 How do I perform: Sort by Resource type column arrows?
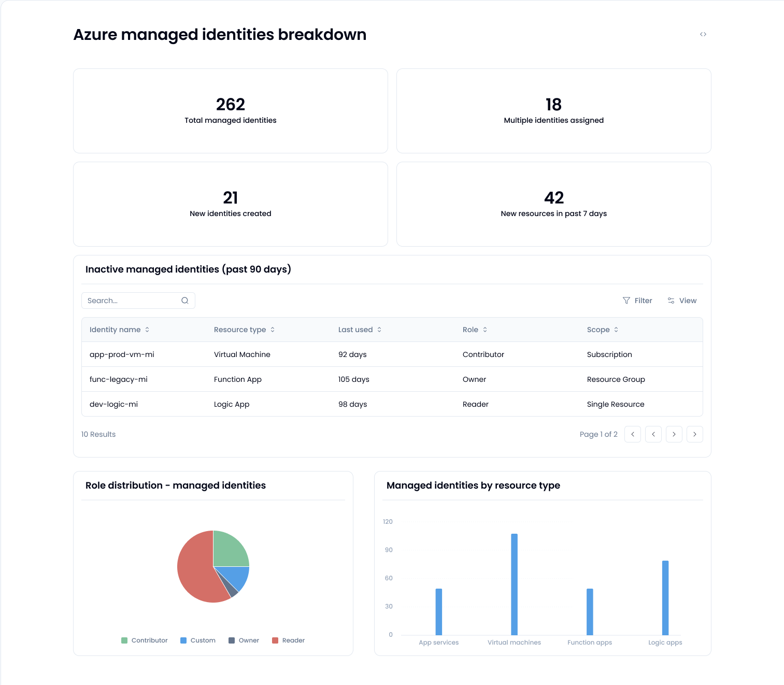(x=273, y=330)
